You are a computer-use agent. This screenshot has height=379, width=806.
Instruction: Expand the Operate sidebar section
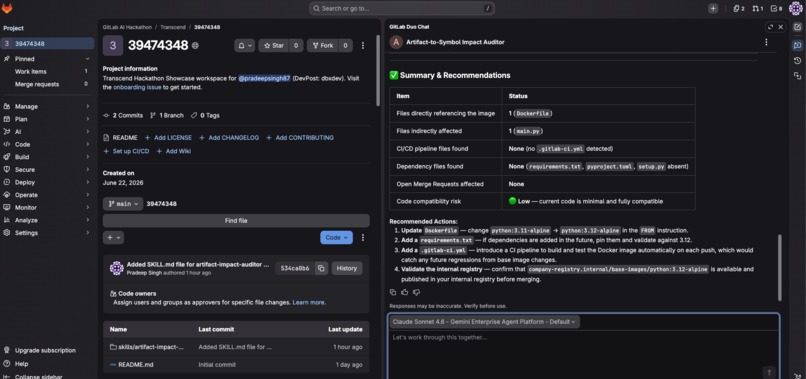47,195
